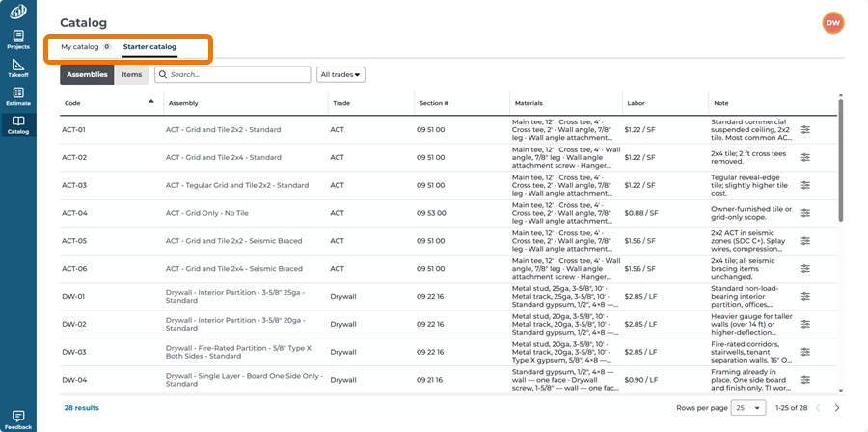Screen dimensions: 868x432
Task: Open the DW user avatar menu
Action: [833, 23]
